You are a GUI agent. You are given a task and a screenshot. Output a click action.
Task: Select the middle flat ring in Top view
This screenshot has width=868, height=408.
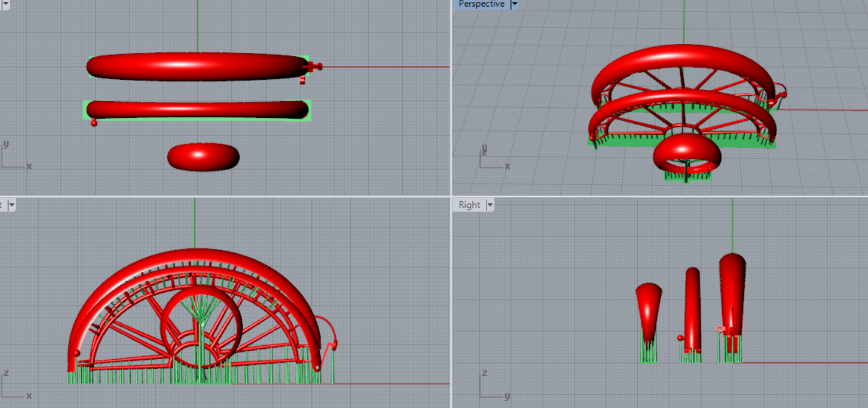tap(197, 110)
